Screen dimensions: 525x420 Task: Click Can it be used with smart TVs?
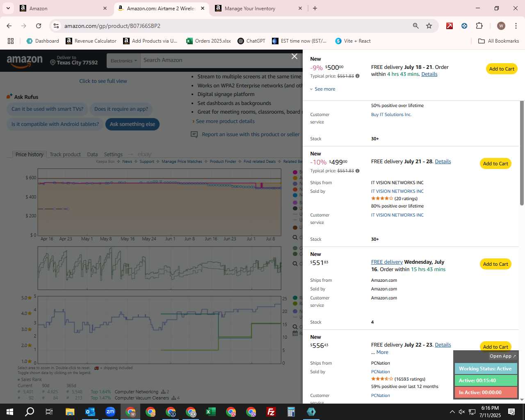point(47,109)
